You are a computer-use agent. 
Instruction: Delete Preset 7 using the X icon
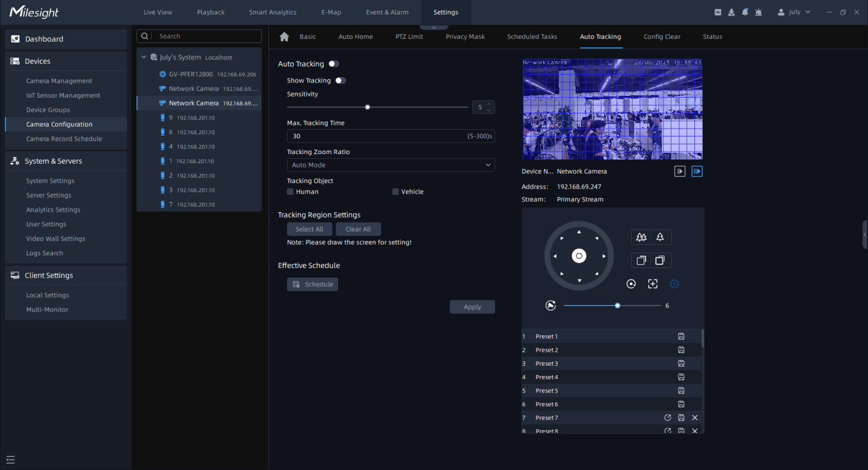pyautogui.click(x=695, y=418)
